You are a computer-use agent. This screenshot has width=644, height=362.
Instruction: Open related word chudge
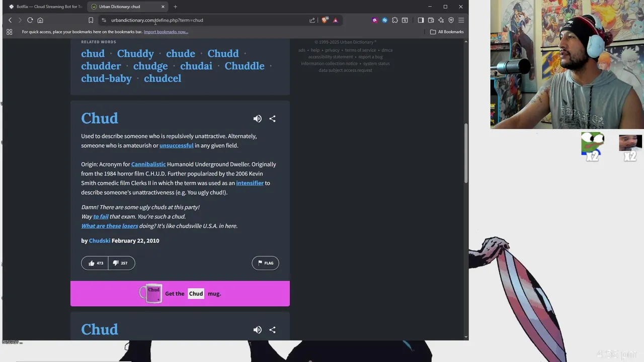tap(150, 66)
